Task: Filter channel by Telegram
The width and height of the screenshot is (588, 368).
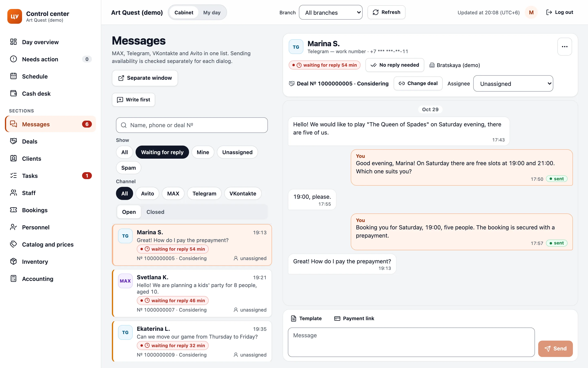Action: pos(204,193)
